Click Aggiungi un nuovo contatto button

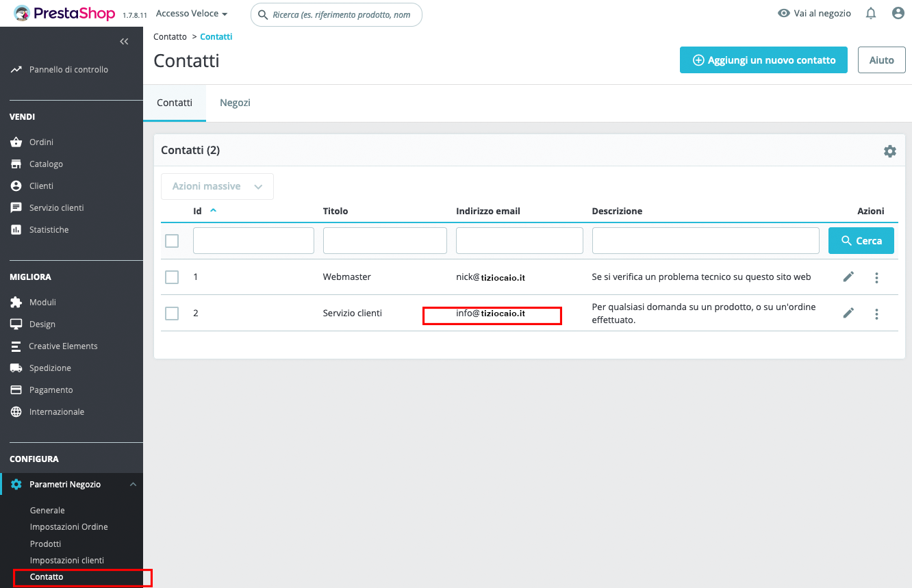763,60
